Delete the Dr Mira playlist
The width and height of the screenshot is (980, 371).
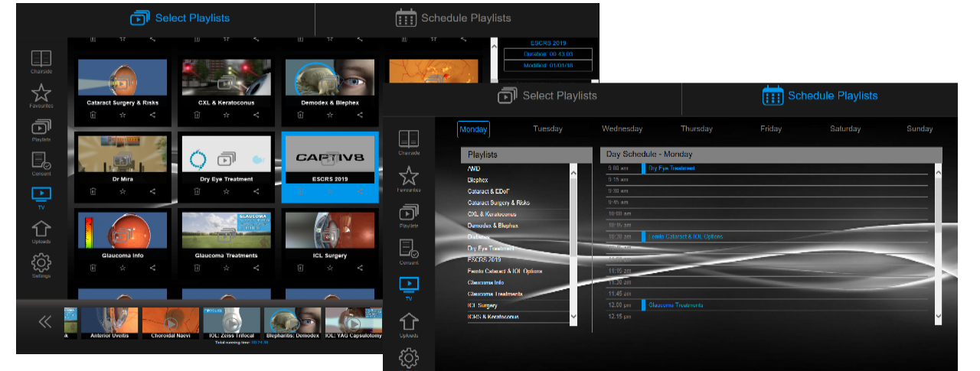[x=93, y=191]
